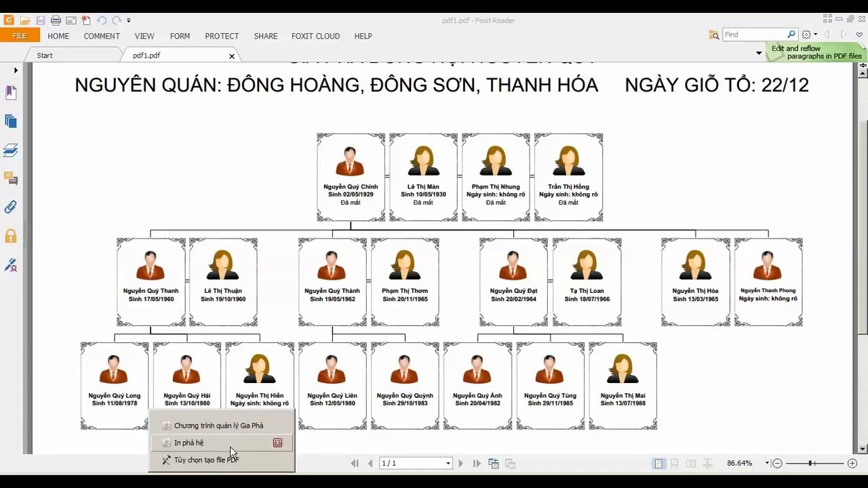Open the Layers panel icon in sidebar
This screenshot has width=868, height=488.
11,150
